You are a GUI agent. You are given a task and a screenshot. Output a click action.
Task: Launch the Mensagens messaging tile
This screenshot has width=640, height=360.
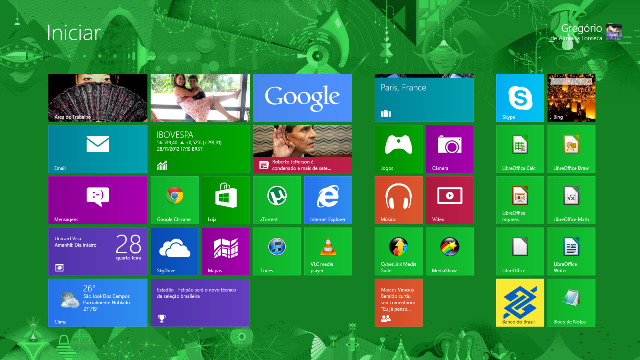[x=98, y=200]
